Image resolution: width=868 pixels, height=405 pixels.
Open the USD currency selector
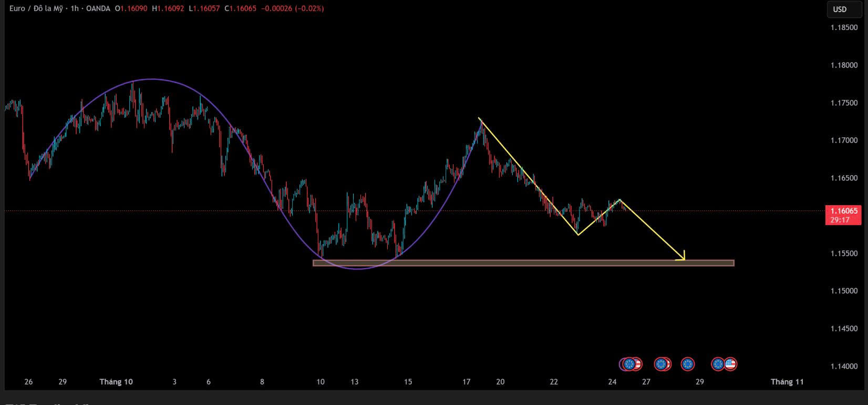[x=840, y=9]
